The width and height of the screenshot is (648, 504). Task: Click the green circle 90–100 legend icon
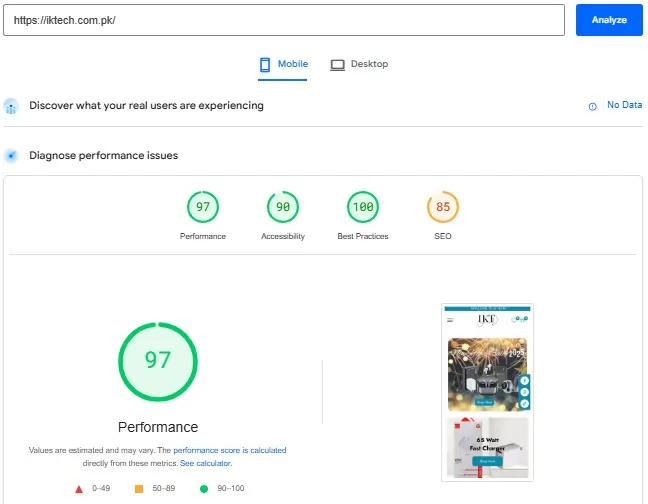tap(204, 489)
